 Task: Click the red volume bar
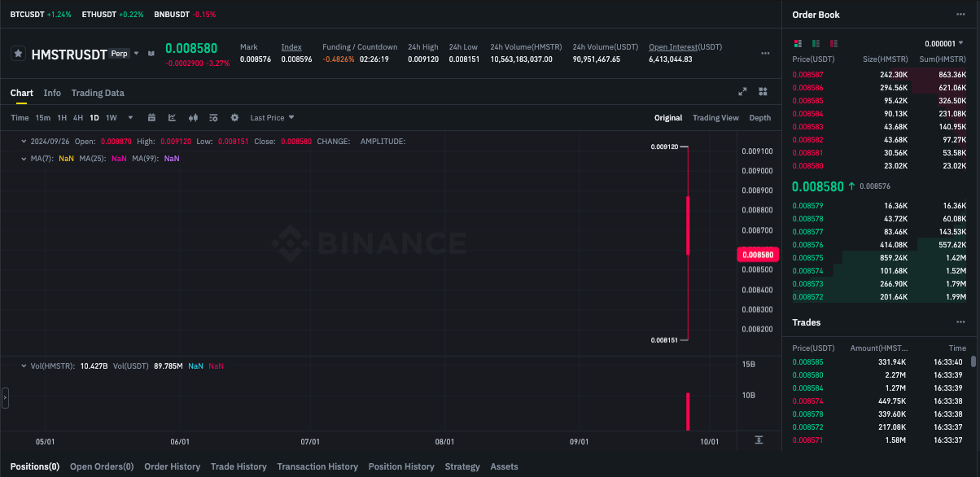(x=688, y=412)
